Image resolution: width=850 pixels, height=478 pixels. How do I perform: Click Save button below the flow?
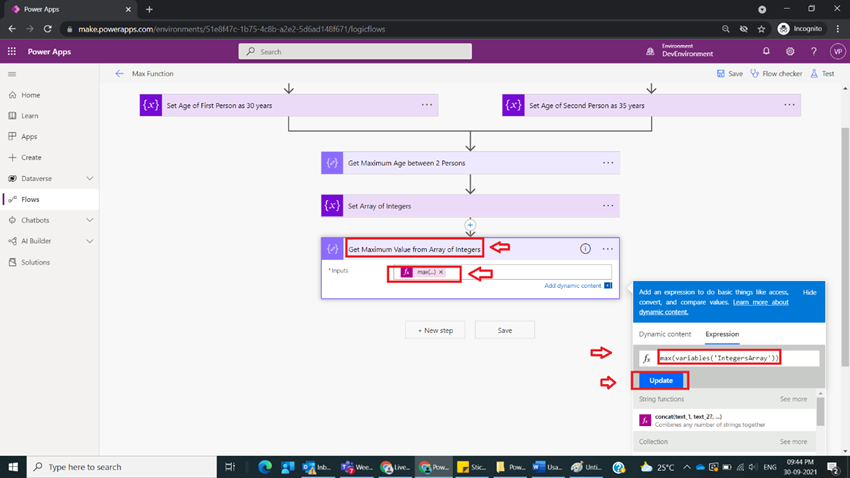tap(505, 330)
